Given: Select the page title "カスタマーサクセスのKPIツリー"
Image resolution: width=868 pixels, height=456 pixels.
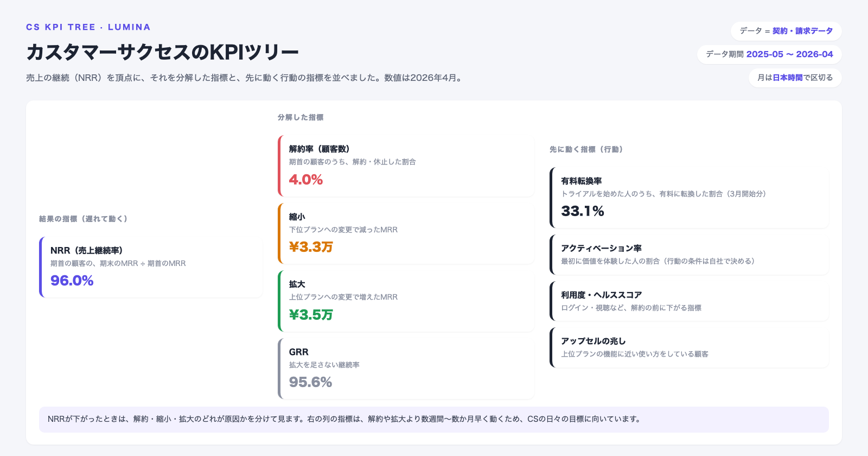Looking at the screenshot, I should pyautogui.click(x=162, y=52).
